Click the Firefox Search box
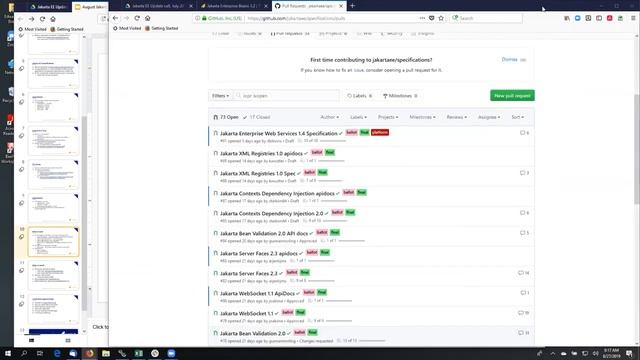 tap(486, 18)
